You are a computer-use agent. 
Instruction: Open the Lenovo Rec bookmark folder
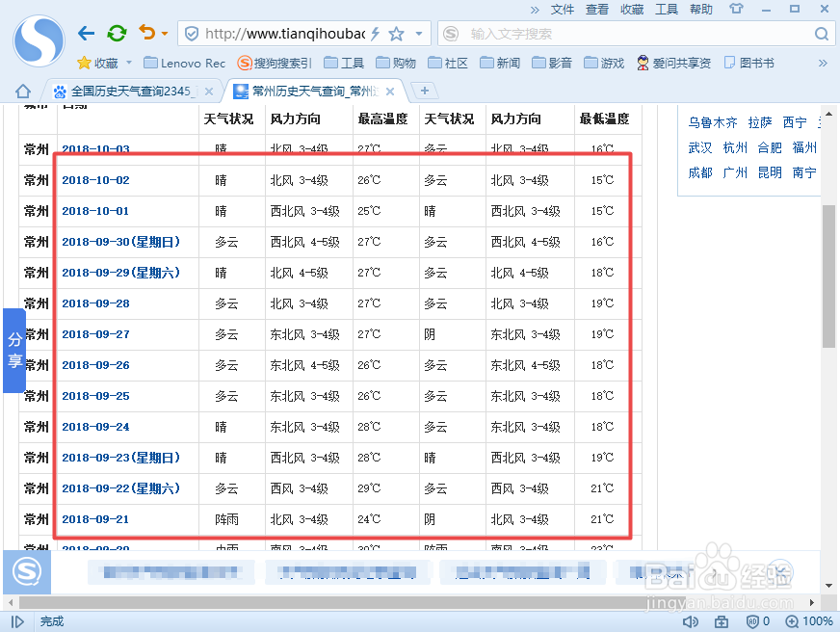(185, 64)
